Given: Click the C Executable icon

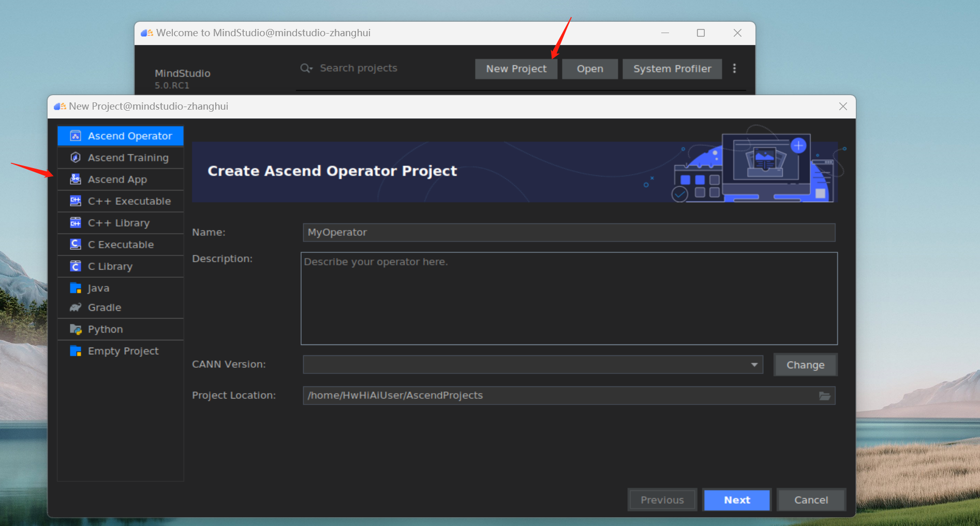Looking at the screenshot, I should tap(76, 245).
